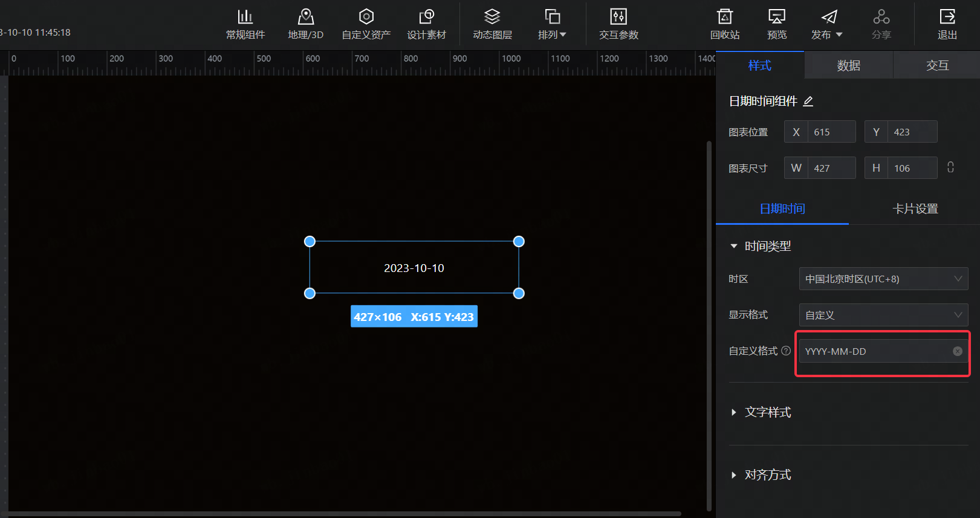Click the 交互参数 interaction parameters icon
Viewport: 980px width, 518px height.
618,24
